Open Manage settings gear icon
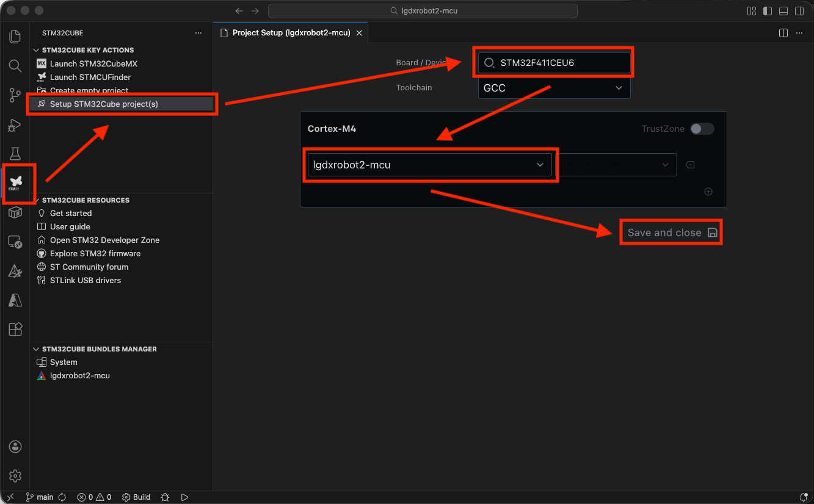 (15, 476)
